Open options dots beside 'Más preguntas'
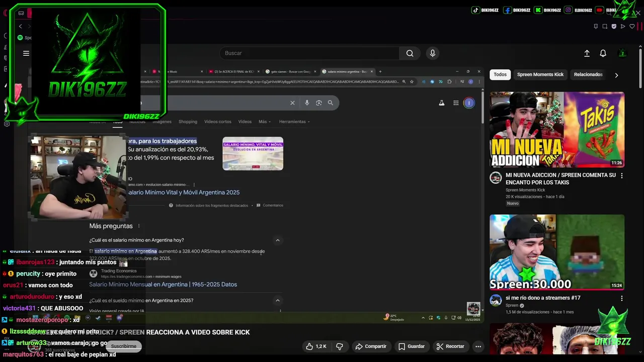The height and width of the screenshot is (362, 644). tap(139, 226)
